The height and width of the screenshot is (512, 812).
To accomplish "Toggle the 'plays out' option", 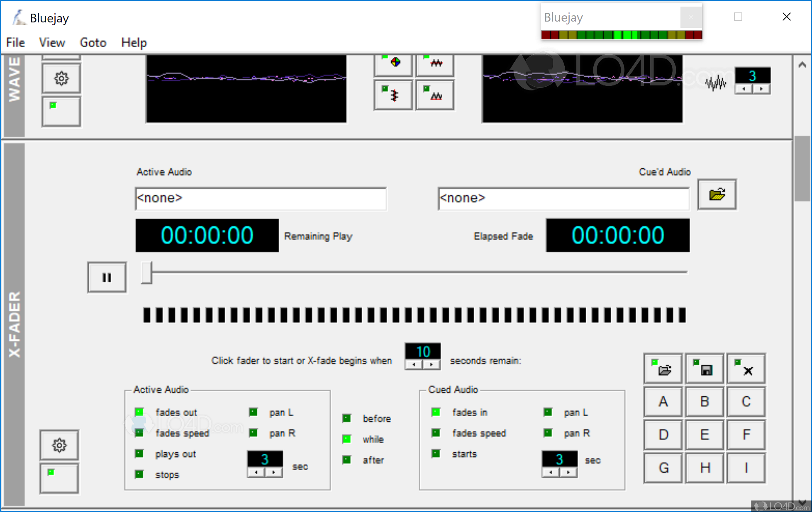I will tap(139, 454).
